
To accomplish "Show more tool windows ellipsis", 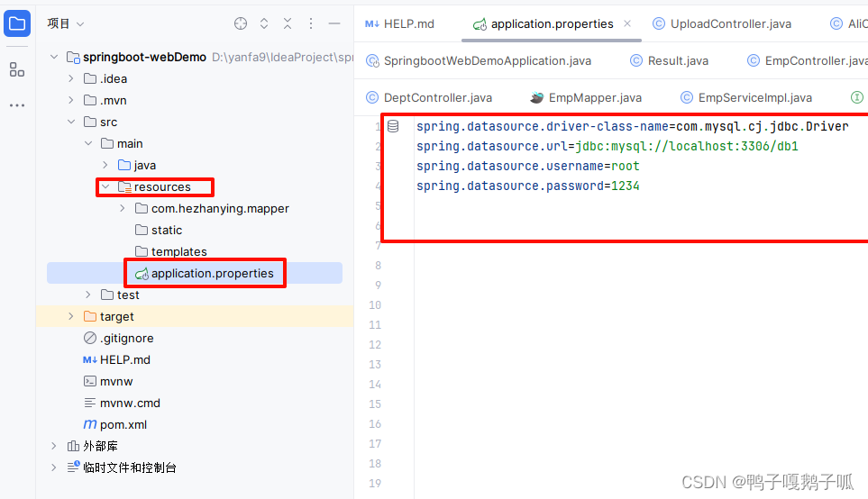I will click(x=17, y=105).
